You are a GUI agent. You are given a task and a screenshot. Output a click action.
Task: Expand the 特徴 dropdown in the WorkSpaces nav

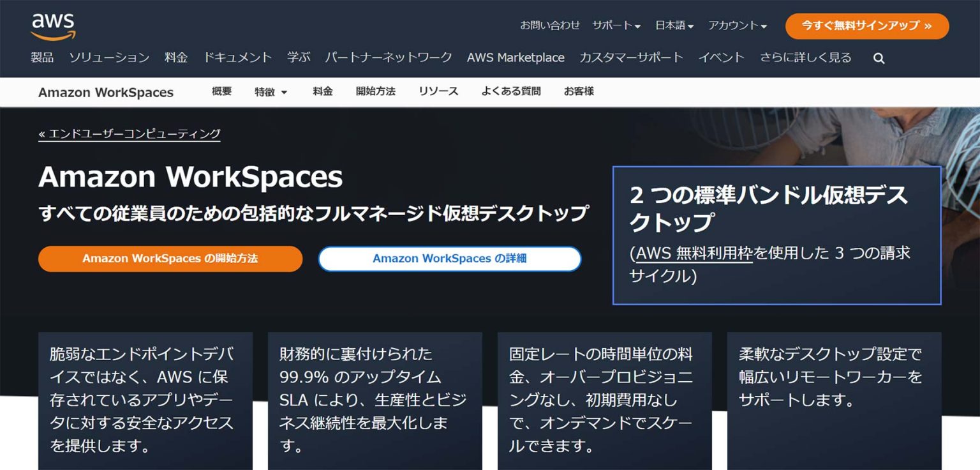pos(271,91)
